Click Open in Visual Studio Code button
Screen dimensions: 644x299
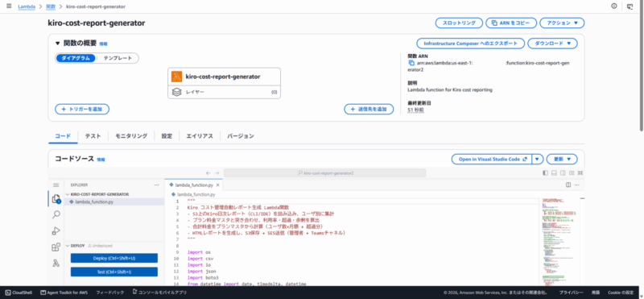492,159
